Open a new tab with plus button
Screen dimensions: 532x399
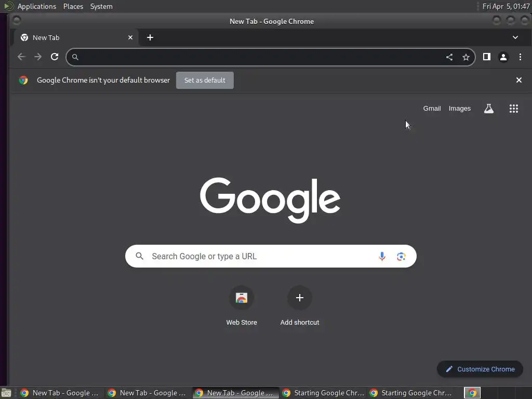[x=150, y=37]
